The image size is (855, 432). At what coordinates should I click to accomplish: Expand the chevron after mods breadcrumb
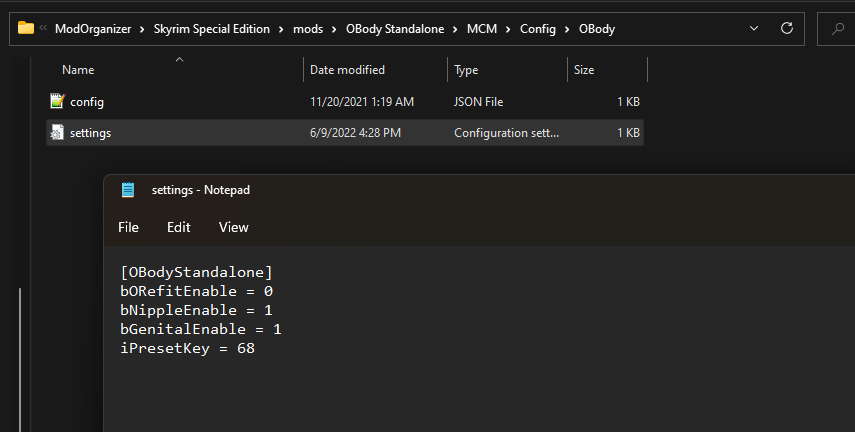point(334,29)
